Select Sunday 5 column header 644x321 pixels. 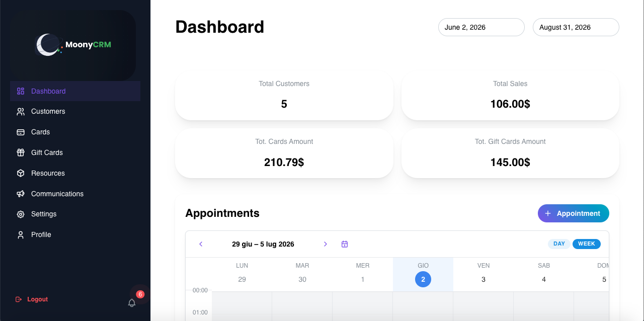[x=592, y=274]
